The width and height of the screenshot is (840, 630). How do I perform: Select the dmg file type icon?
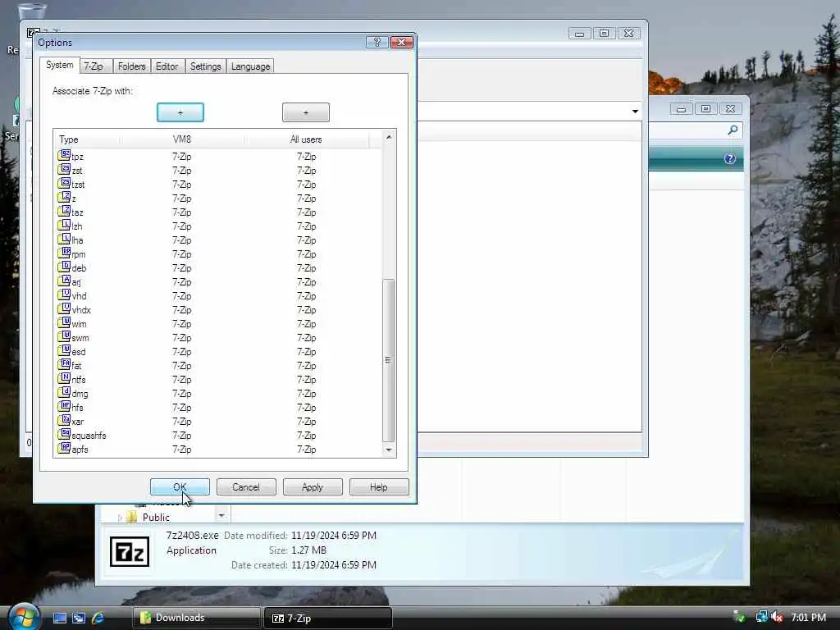(64, 392)
